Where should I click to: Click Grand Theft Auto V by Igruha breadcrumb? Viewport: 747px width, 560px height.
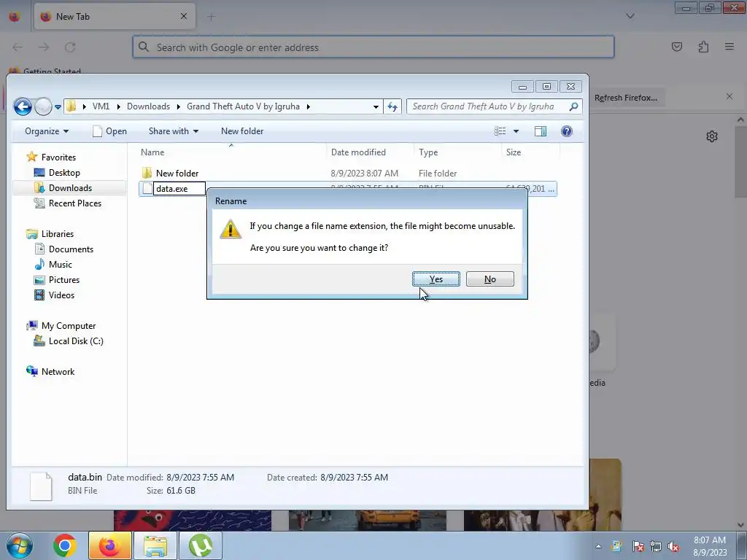(243, 106)
